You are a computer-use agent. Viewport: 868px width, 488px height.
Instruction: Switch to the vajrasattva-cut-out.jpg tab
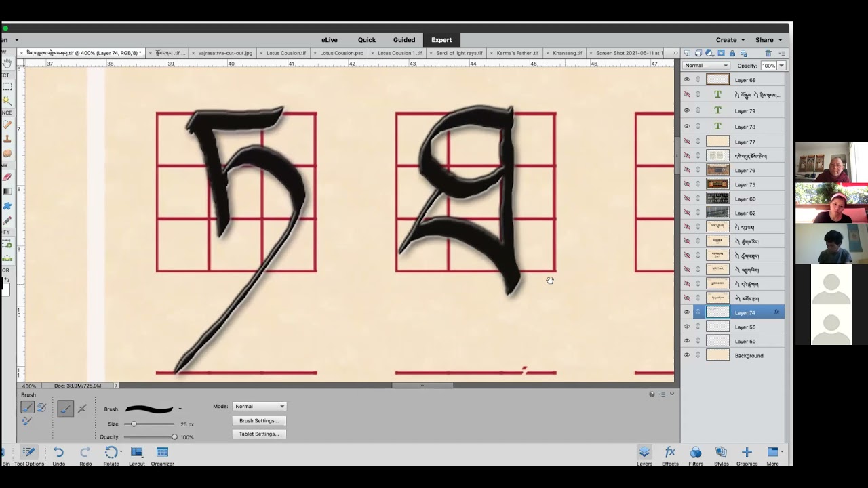point(225,53)
